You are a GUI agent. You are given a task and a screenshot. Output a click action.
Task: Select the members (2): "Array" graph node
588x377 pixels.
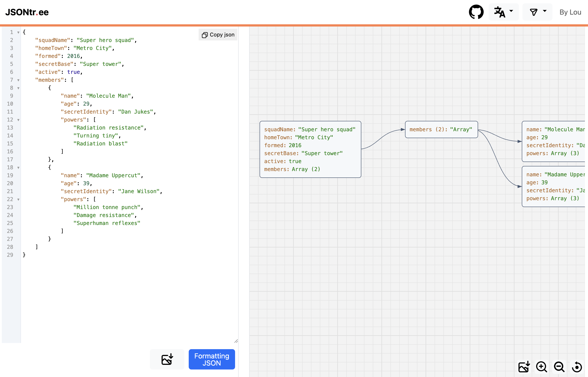click(441, 129)
